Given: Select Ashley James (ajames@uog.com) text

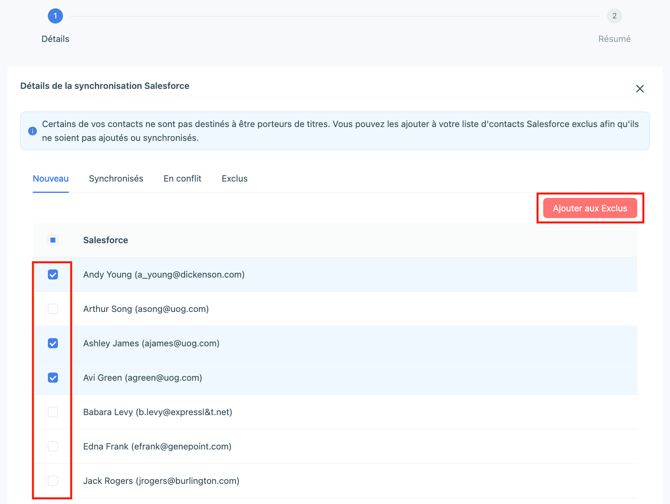Looking at the screenshot, I should click(x=151, y=343).
